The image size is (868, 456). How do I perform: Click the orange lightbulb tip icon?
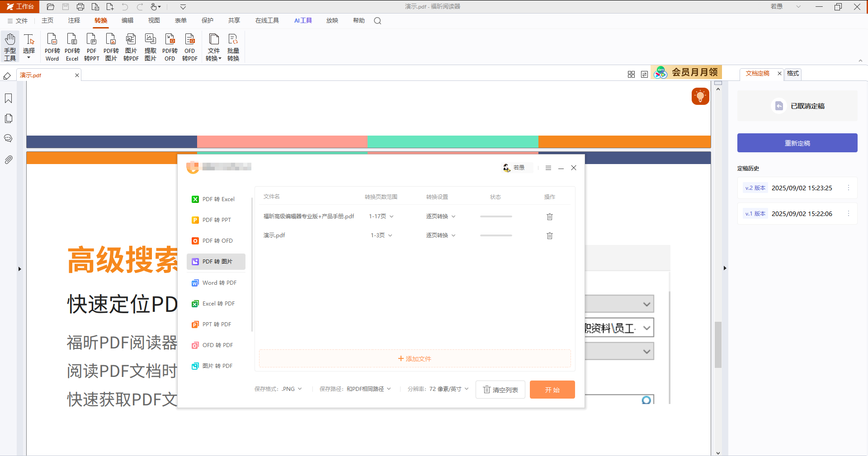(700, 96)
